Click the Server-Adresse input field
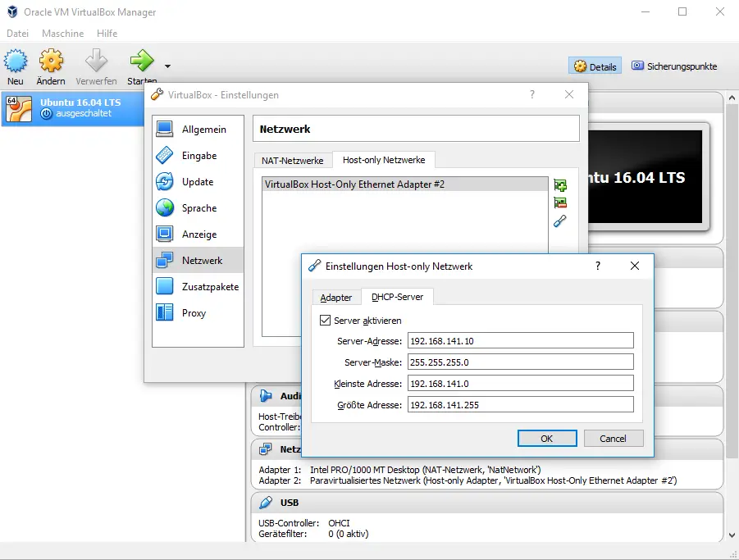The image size is (739, 560). 520,340
